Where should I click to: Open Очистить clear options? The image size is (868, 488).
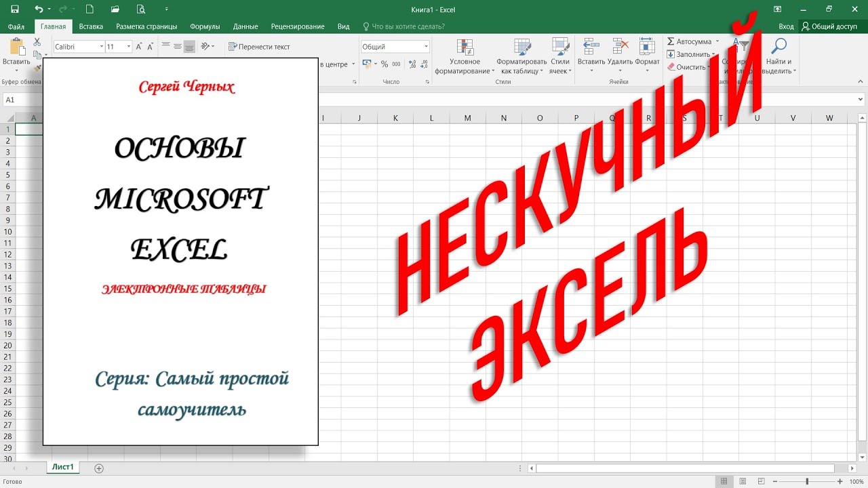(688, 67)
